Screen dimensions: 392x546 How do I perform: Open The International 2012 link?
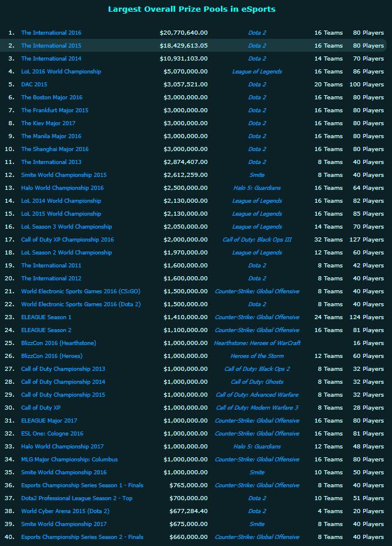(51, 278)
